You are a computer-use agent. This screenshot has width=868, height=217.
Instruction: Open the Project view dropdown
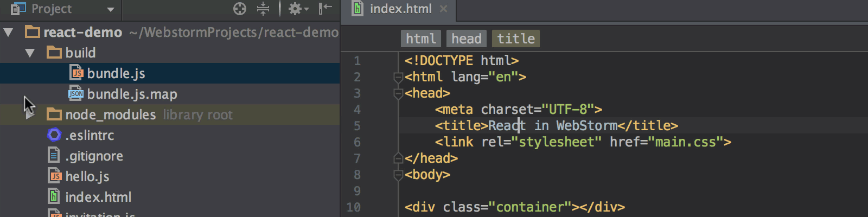pyautogui.click(x=111, y=9)
